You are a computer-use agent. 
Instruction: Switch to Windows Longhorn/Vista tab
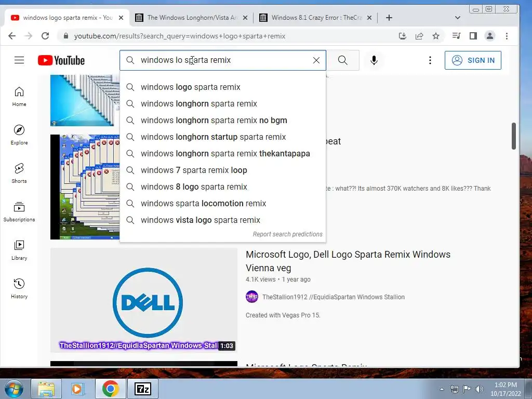pos(191,18)
